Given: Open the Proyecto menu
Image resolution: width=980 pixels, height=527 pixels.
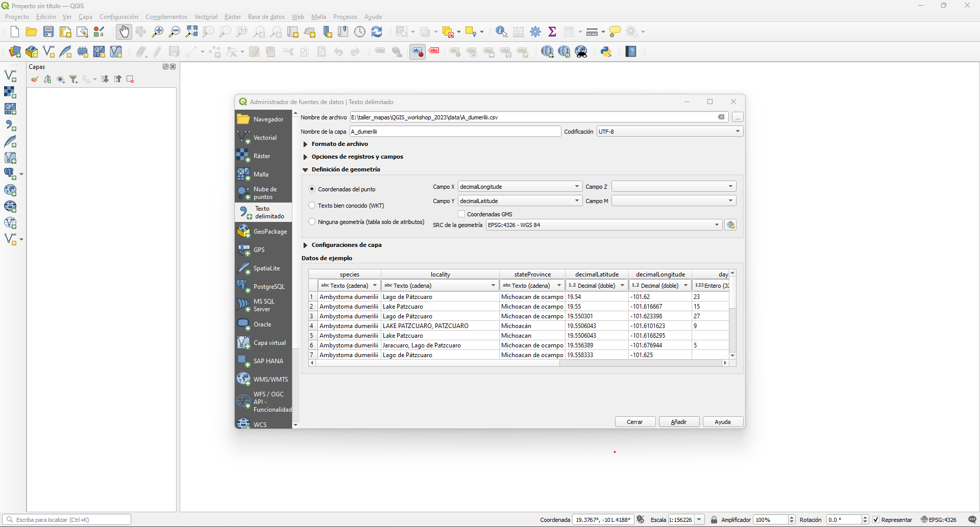Looking at the screenshot, I should click(x=17, y=17).
